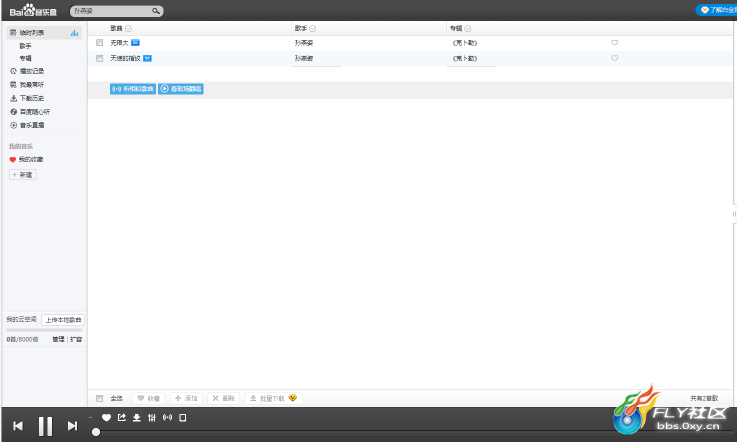Screen dimensions: 737x442
Task: Pause the current playback
Action: click(x=46, y=426)
